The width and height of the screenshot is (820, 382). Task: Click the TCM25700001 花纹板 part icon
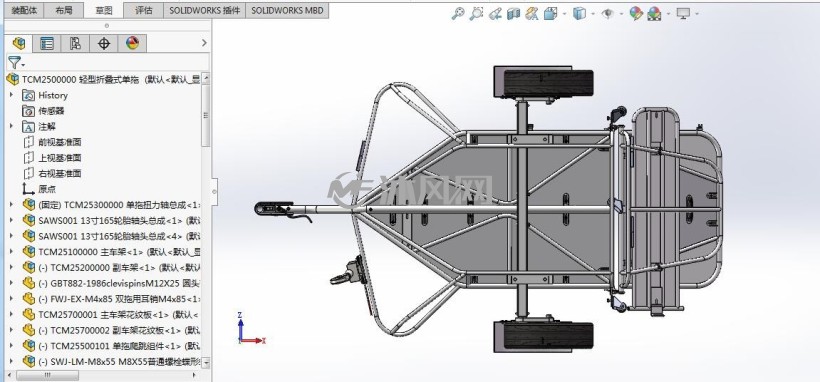pos(29,315)
